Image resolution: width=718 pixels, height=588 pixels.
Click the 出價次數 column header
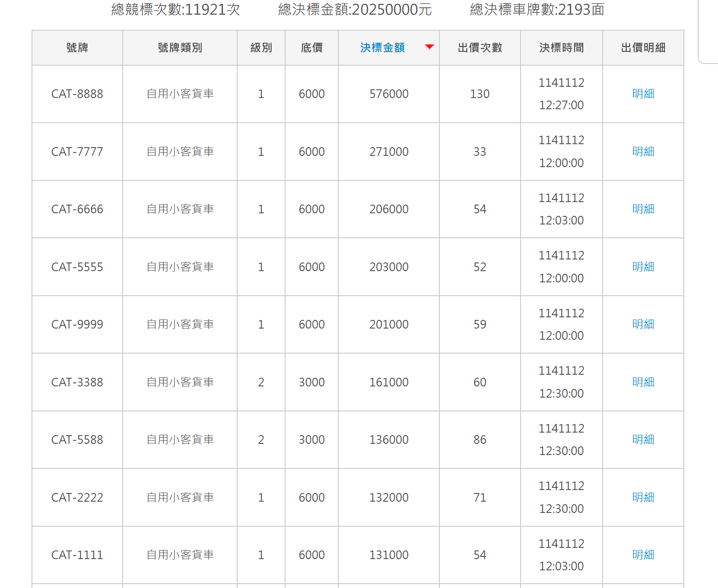tap(480, 48)
